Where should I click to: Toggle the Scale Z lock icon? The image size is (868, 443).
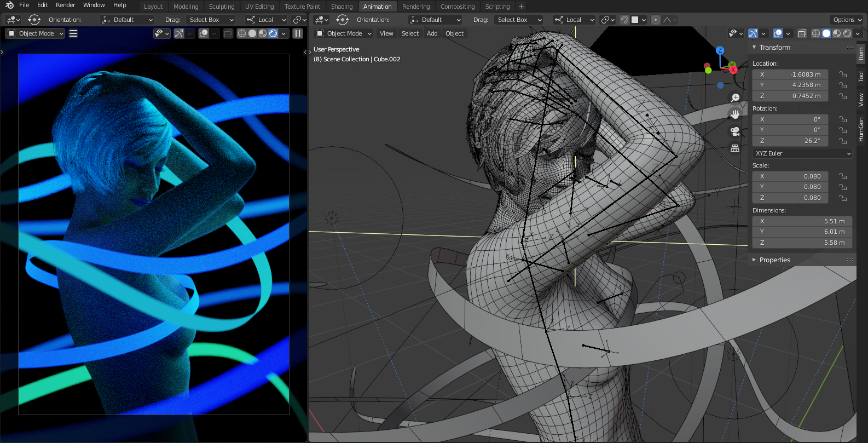(x=843, y=198)
